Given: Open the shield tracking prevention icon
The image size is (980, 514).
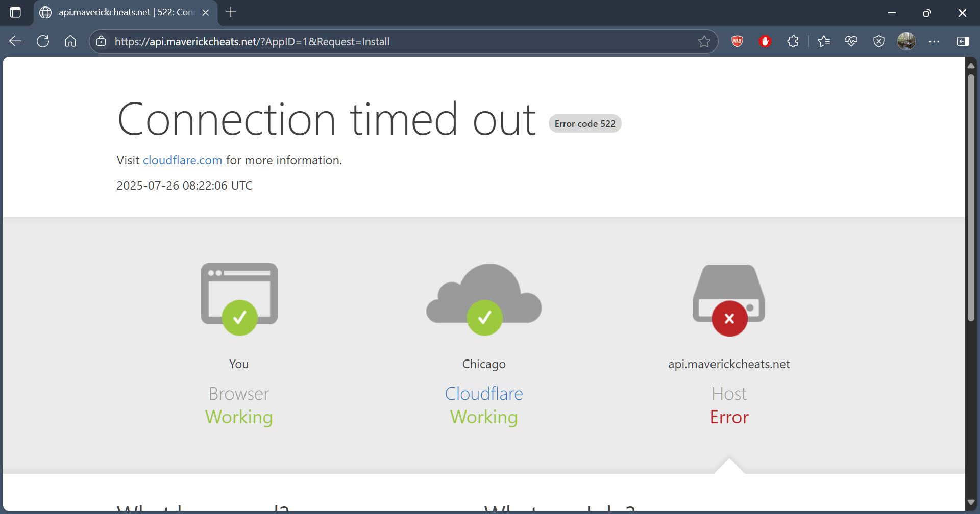Looking at the screenshot, I should (x=879, y=41).
